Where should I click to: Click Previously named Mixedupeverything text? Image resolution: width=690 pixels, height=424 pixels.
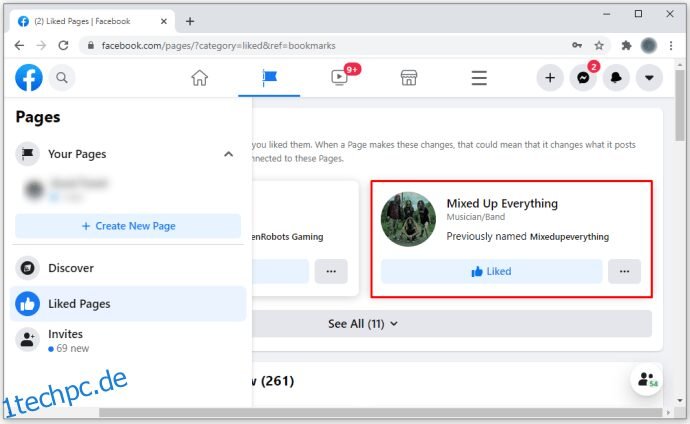pos(528,237)
